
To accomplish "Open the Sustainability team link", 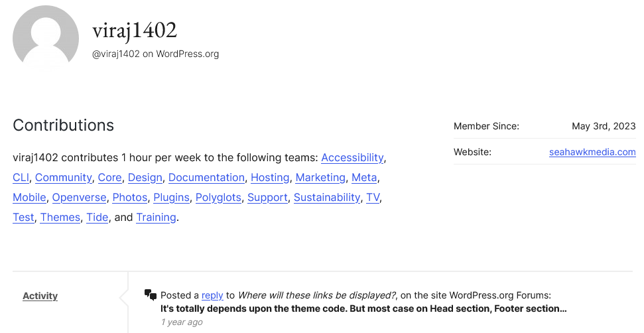I will point(327,198).
